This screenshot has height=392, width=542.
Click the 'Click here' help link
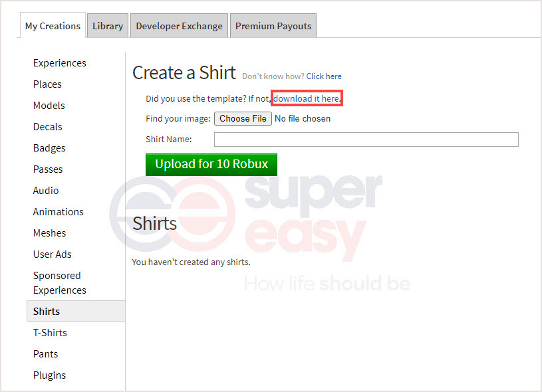324,76
